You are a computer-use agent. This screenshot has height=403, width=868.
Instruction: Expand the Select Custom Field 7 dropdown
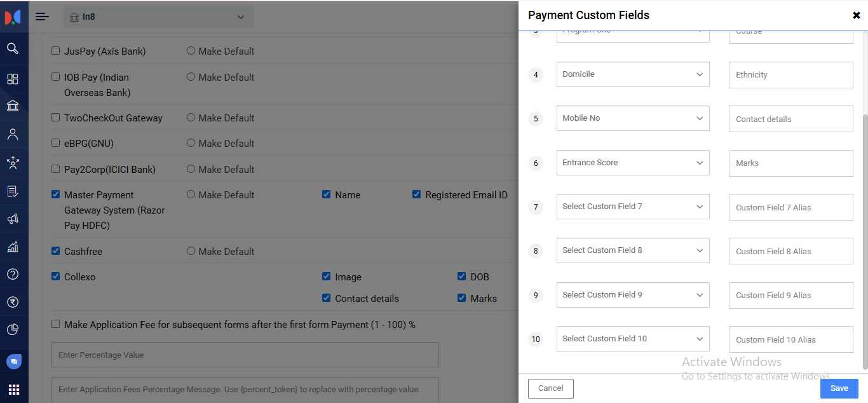632,207
